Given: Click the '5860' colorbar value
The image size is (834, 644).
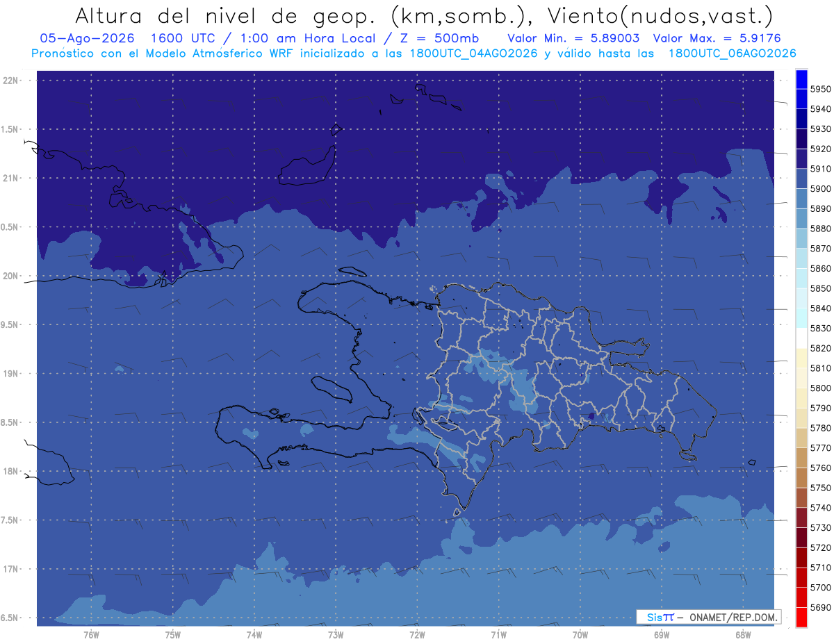Looking at the screenshot, I should click(x=820, y=269).
